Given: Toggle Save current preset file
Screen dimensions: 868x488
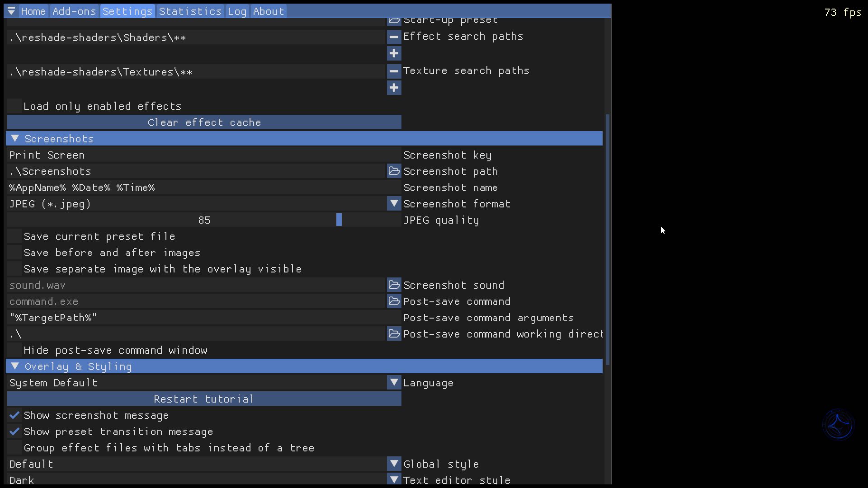Looking at the screenshot, I should point(14,236).
